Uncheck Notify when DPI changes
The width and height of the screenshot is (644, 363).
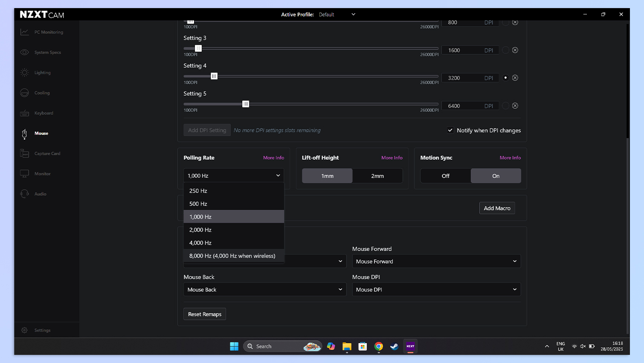[x=450, y=130]
